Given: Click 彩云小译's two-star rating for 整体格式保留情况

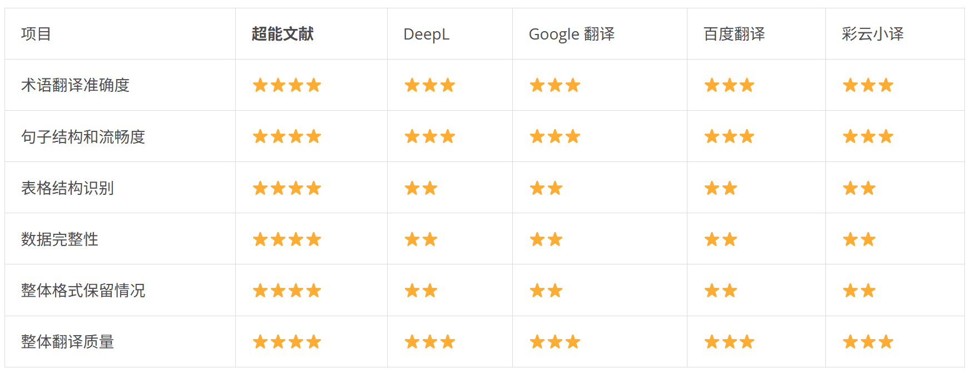Looking at the screenshot, I should 859,291.
